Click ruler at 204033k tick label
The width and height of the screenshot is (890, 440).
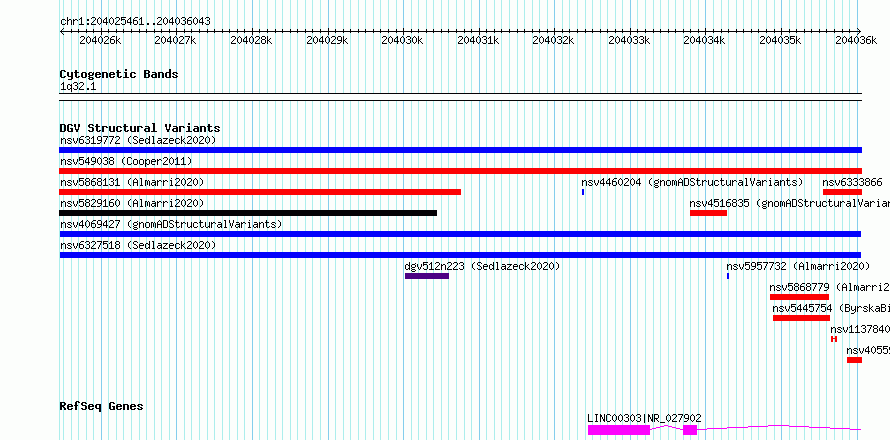pos(629,40)
